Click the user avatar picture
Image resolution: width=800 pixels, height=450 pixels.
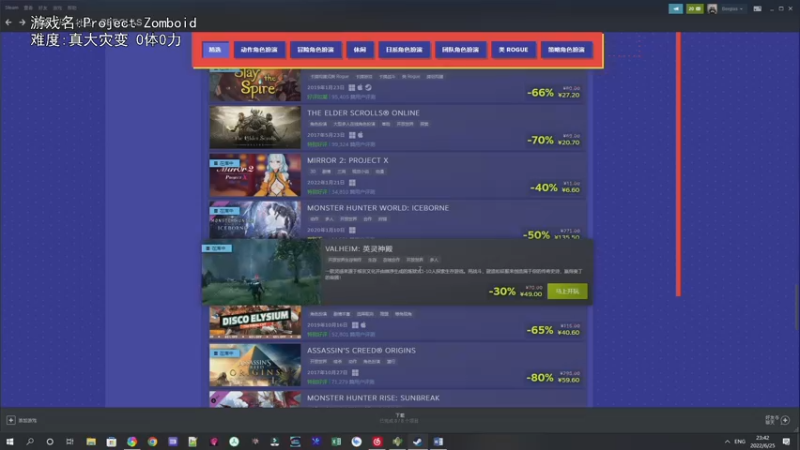click(712, 9)
